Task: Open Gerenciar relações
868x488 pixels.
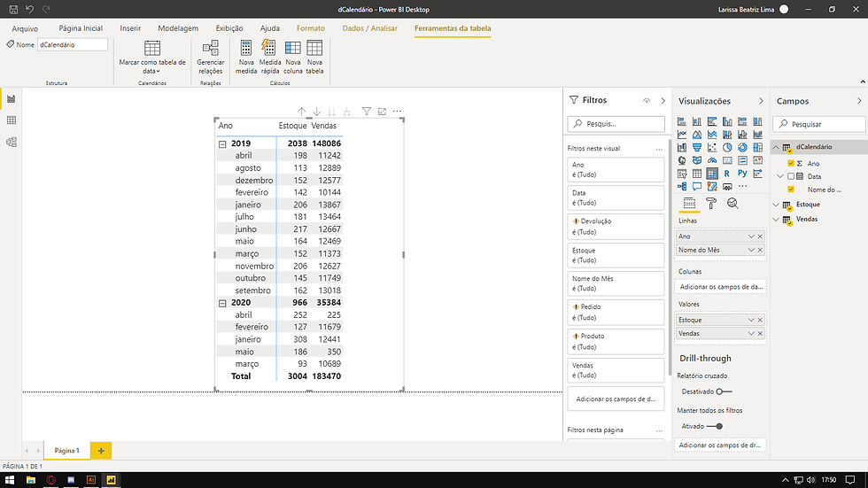Action: point(211,57)
